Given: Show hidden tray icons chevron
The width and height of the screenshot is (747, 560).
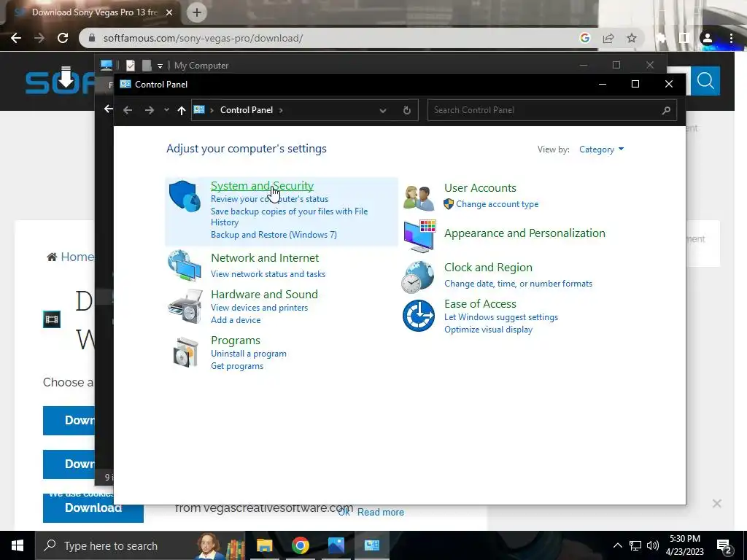Looking at the screenshot, I should coord(617,545).
